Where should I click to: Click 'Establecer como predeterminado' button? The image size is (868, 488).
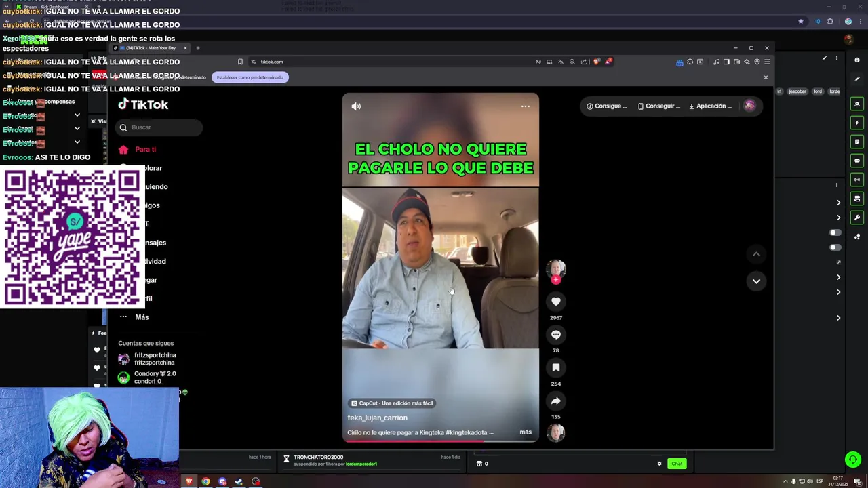(x=250, y=77)
